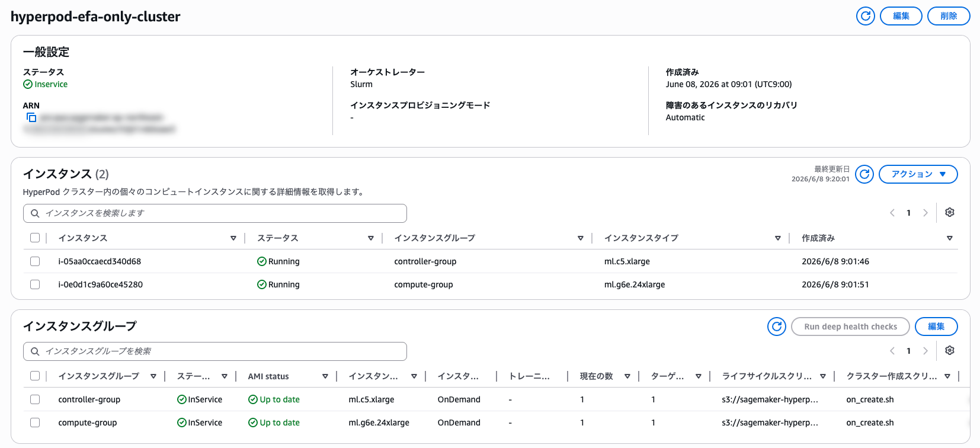Sort groups by ライフサイクルスクリ... column
The image size is (980, 448).
822,376
